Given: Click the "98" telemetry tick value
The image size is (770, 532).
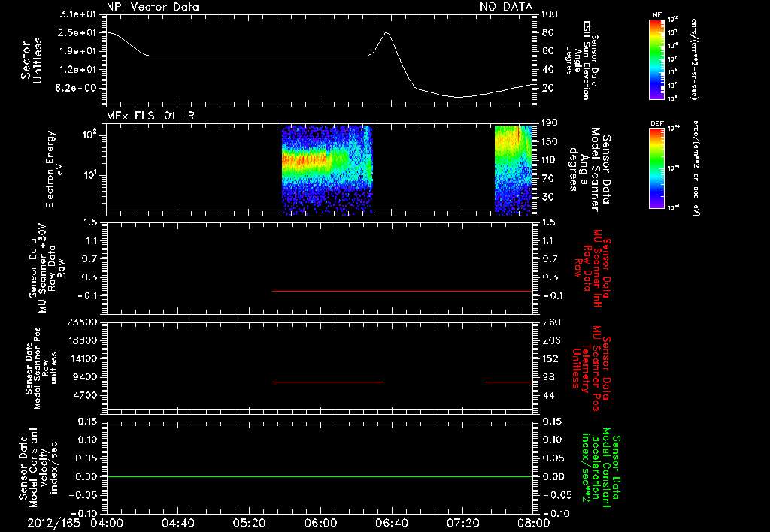Looking at the screenshot, I should 548,377.
